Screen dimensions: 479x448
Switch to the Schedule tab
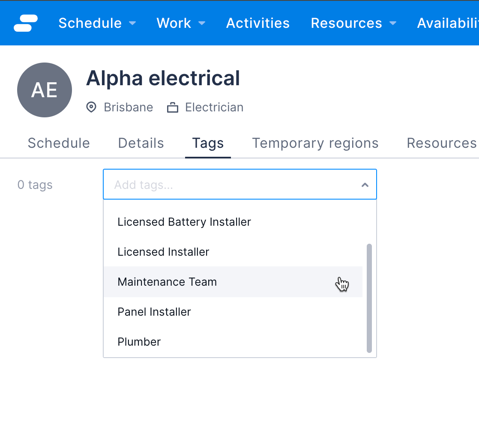58,143
